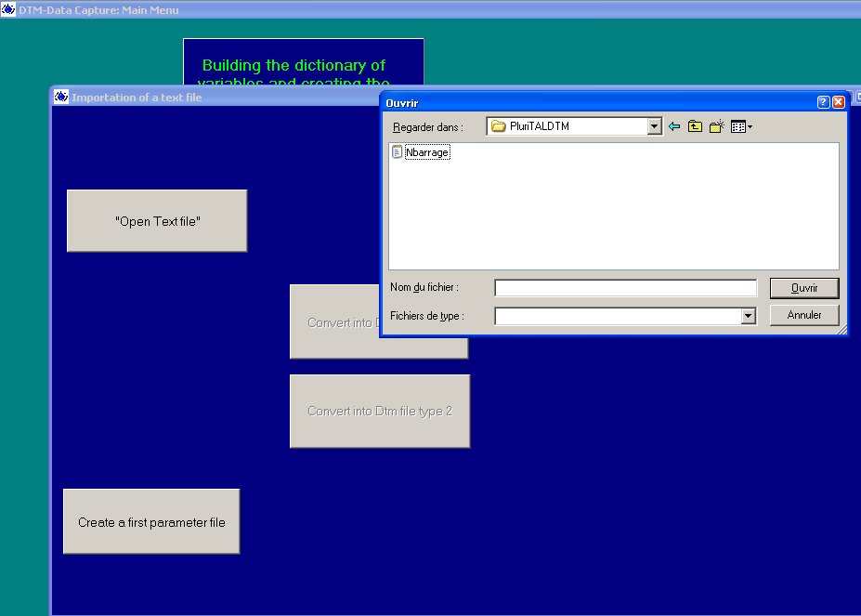Click the Importation window title icon
The height and width of the screenshot is (616, 861).
(61, 97)
